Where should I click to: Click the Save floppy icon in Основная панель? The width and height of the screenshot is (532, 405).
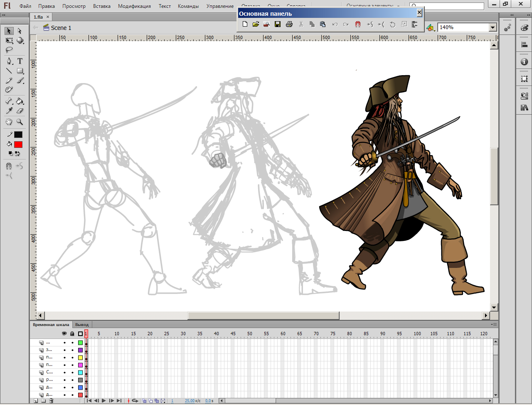278,25
